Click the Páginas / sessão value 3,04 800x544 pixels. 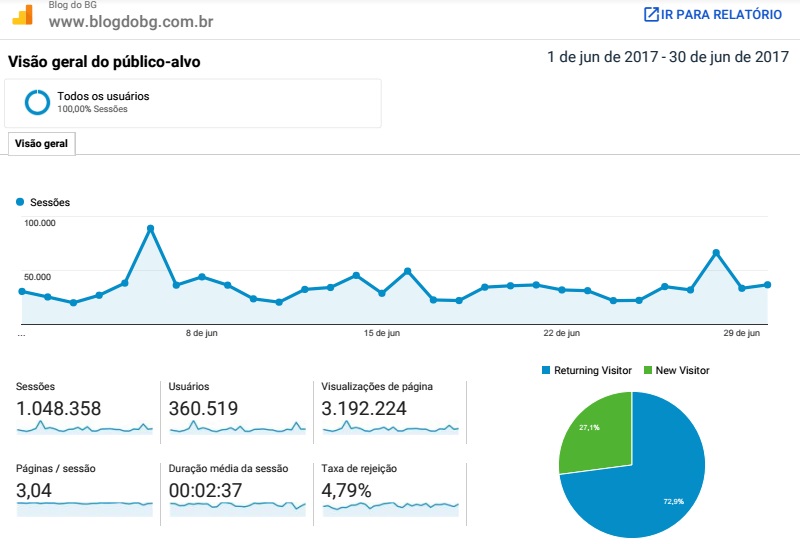coord(34,490)
